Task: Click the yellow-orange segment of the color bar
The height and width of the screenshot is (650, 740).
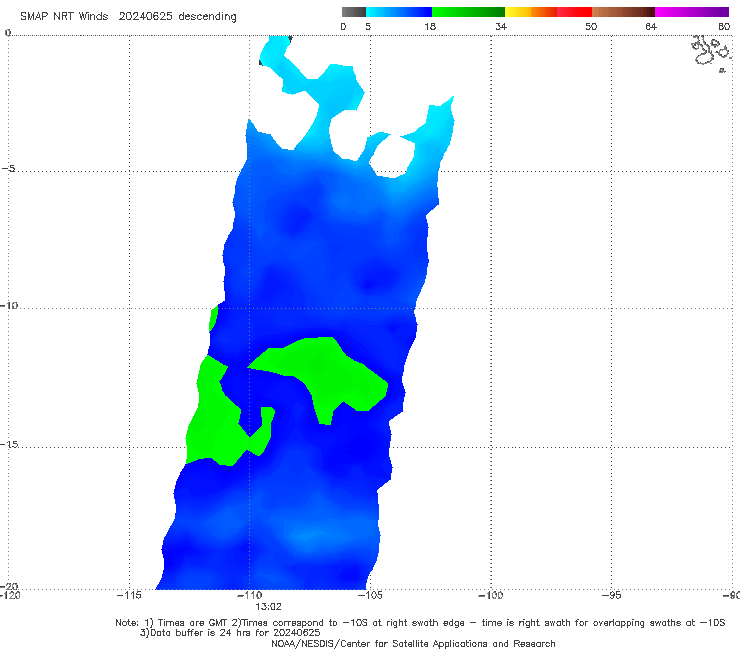Action: [530, 12]
